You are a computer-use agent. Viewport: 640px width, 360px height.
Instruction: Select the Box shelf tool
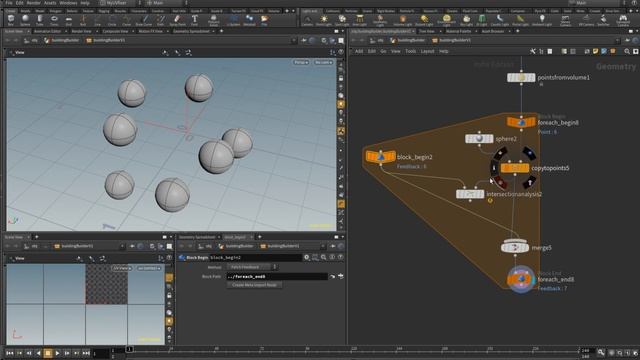coord(11,20)
